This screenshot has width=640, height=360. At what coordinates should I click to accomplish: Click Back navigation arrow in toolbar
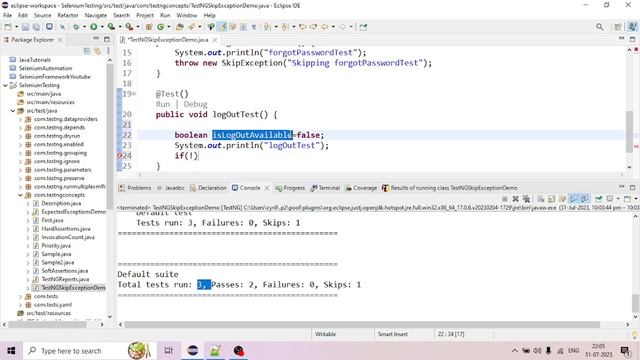pos(324,27)
